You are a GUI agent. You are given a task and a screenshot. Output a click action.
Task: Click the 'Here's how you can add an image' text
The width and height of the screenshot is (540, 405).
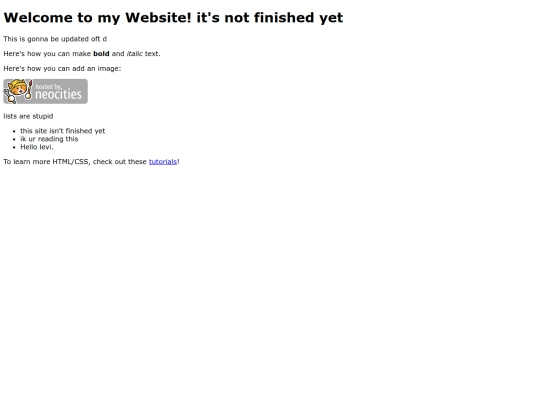62,69
